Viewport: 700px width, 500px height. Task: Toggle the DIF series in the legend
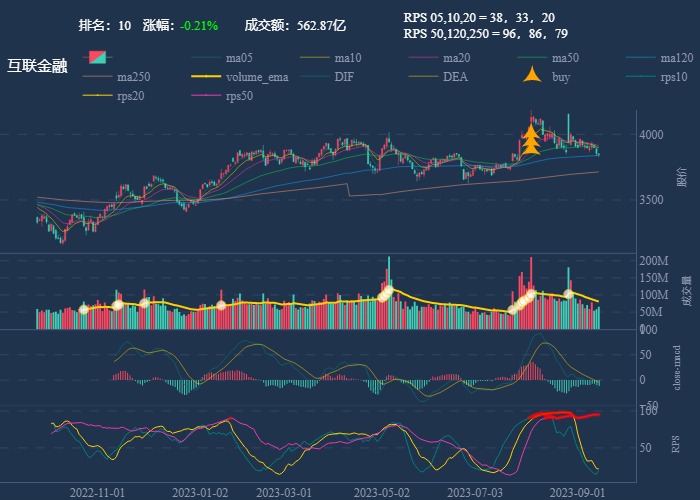(x=343, y=77)
